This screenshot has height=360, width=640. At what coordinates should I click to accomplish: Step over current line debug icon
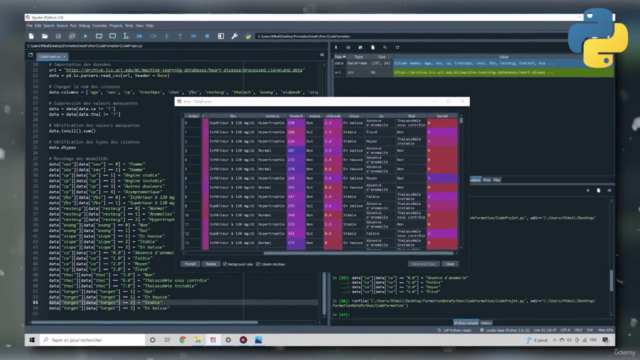pos(153,36)
